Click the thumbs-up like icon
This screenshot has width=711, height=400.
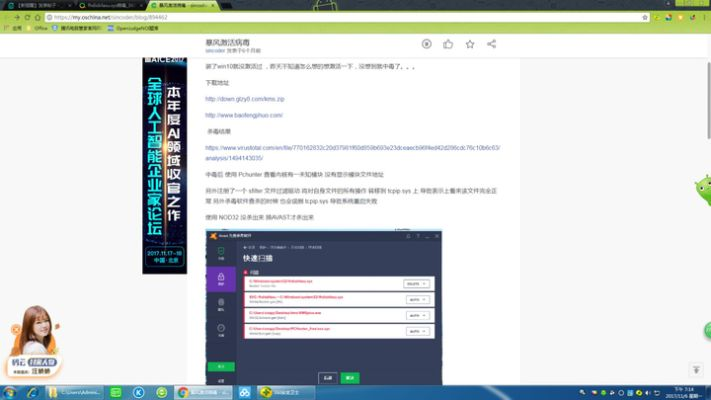[448, 44]
